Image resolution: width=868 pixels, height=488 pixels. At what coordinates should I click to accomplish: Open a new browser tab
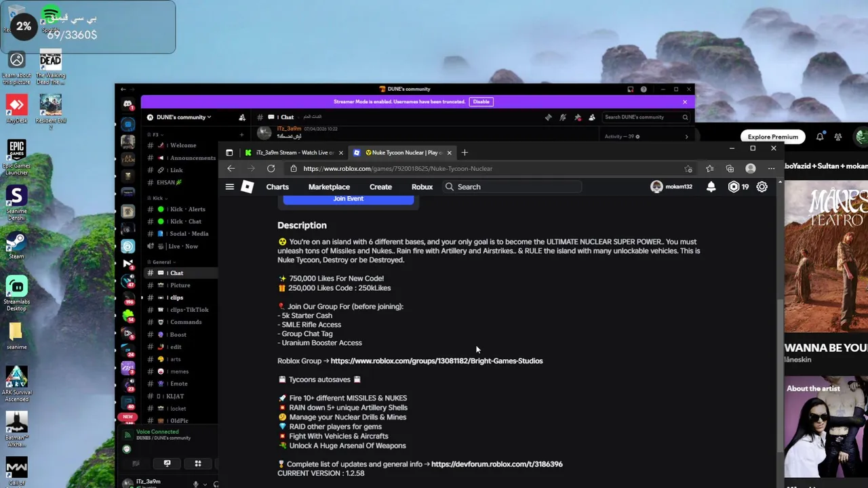pyautogui.click(x=465, y=152)
